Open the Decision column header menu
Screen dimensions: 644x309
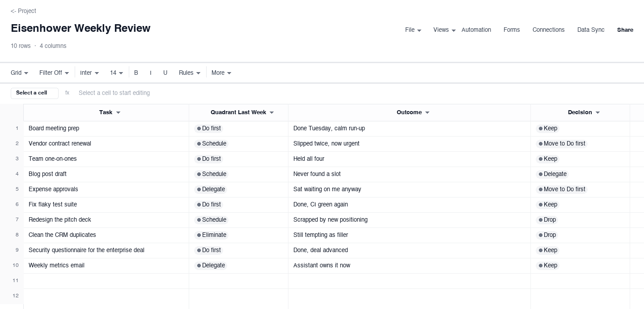pyautogui.click(x=597, y=113)
